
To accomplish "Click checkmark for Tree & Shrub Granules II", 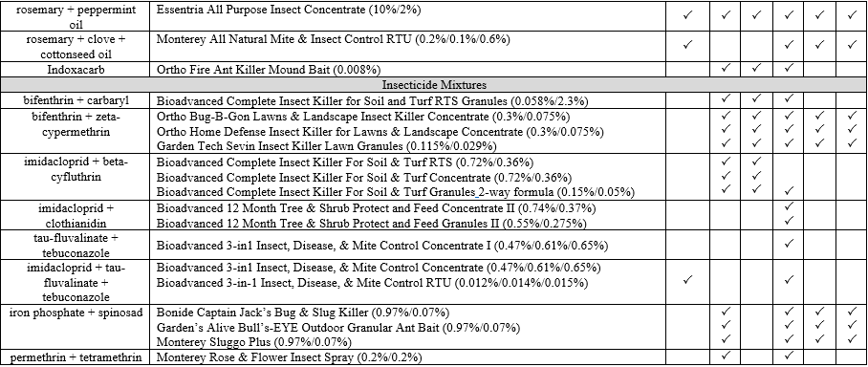I will pos(790,220).
